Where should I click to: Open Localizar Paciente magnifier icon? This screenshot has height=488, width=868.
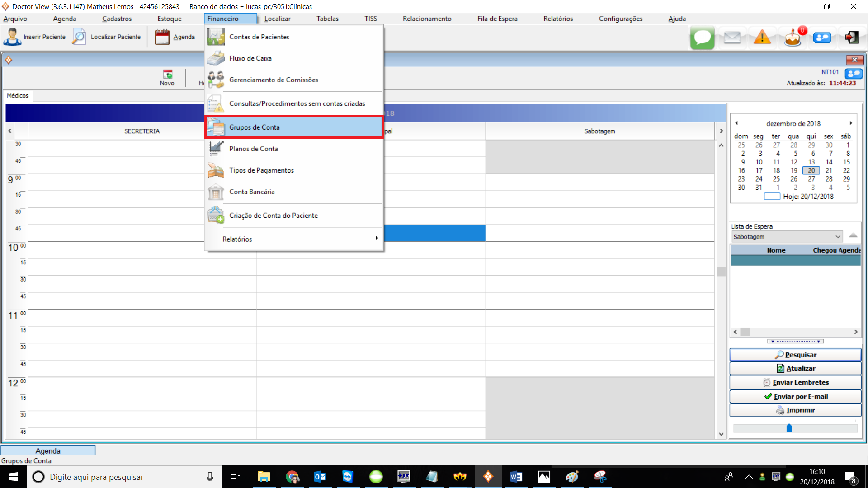[x=79, y=37]
